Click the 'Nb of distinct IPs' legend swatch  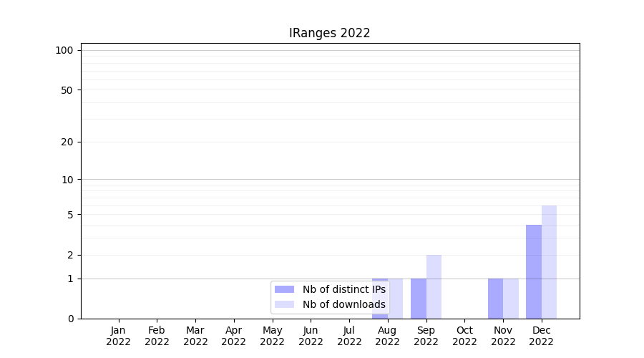[x=285, y=289]
